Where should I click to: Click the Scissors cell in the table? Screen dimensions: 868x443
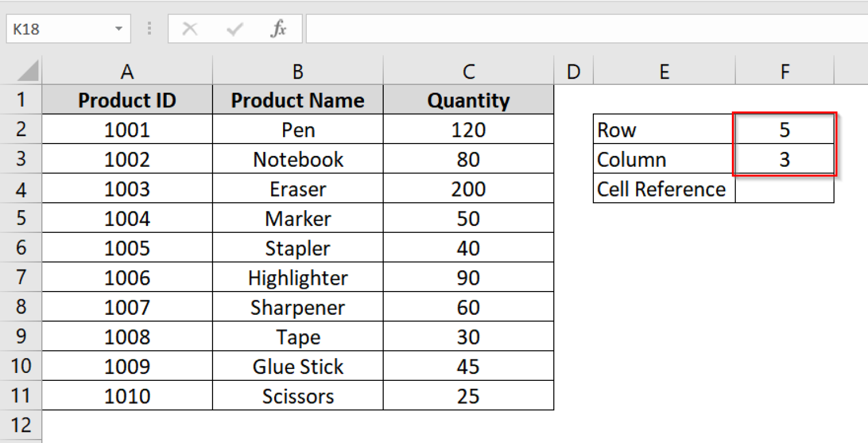(297, 396)
